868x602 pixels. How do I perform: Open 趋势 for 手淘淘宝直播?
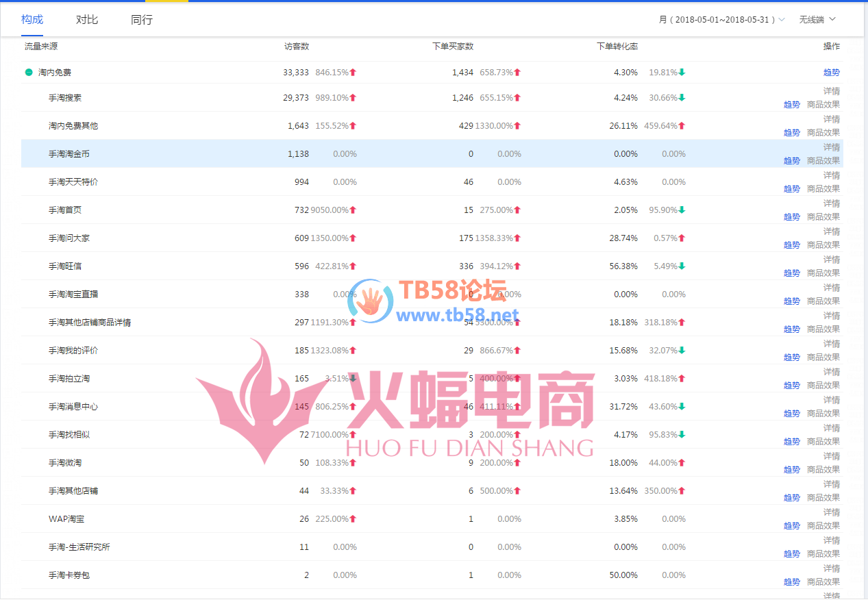(792, 301)
